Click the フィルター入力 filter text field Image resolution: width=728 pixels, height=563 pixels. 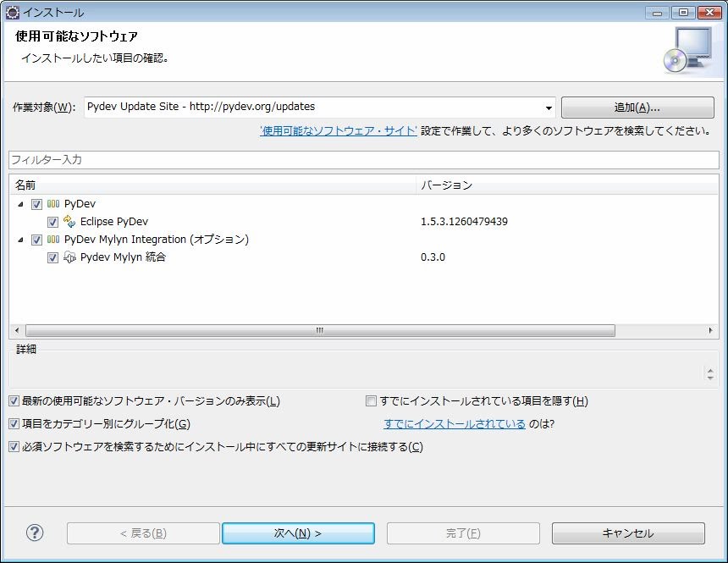(363, 160)
